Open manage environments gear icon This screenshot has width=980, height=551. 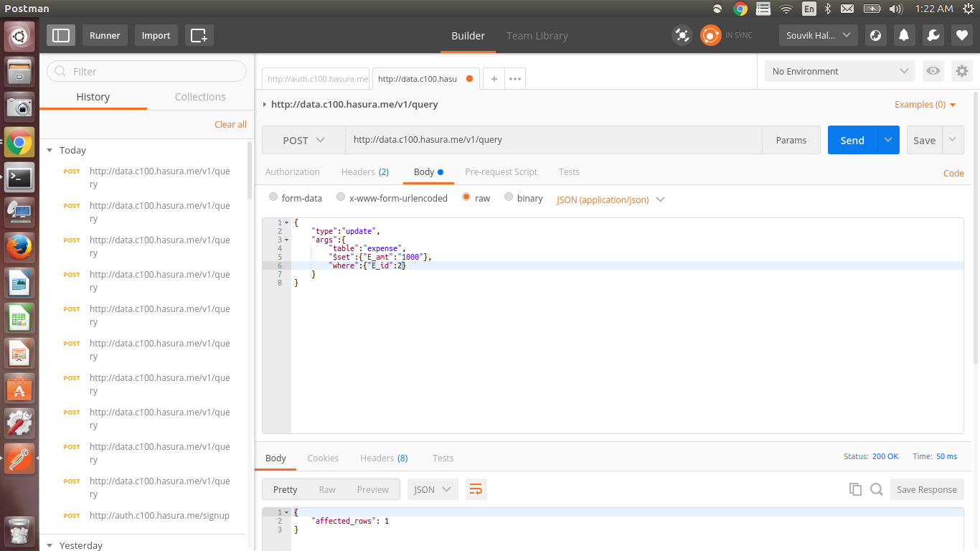point(961,71)
